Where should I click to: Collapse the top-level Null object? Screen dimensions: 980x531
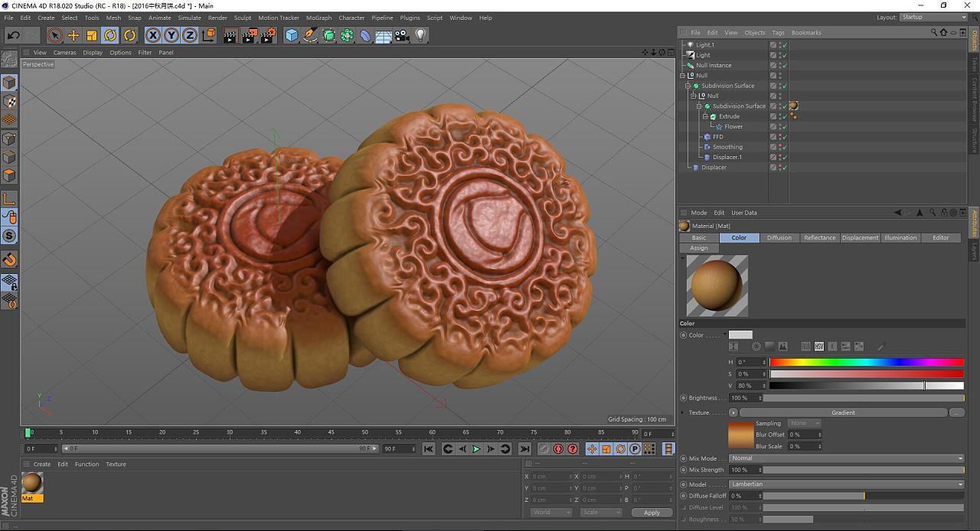683,76
